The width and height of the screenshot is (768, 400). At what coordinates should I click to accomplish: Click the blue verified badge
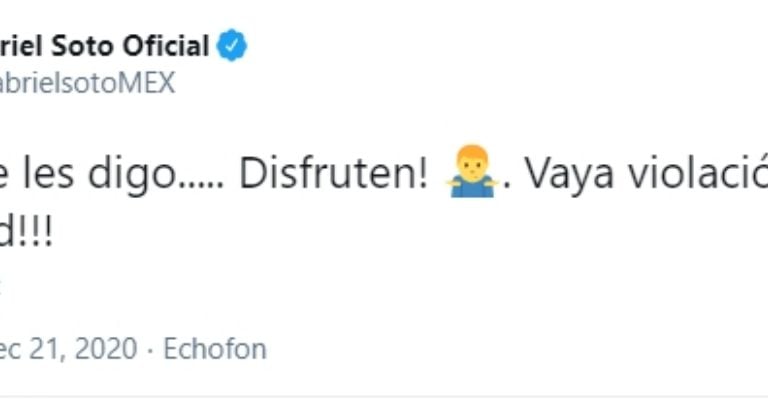(x=233, y=46)
